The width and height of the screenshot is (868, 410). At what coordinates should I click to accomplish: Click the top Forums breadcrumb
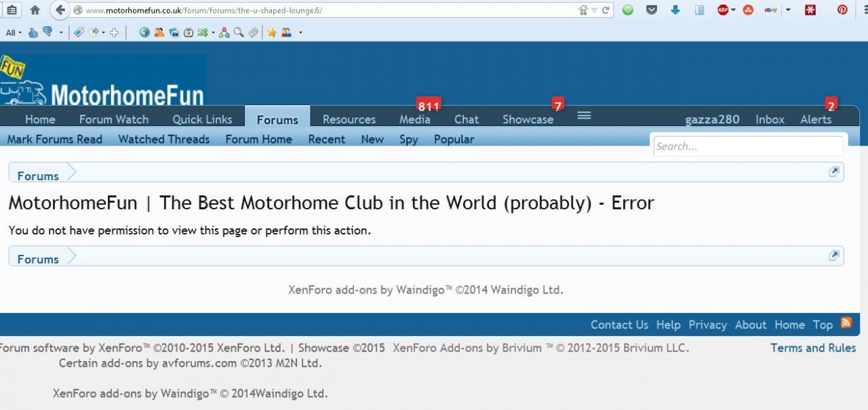tap(38, 176)
